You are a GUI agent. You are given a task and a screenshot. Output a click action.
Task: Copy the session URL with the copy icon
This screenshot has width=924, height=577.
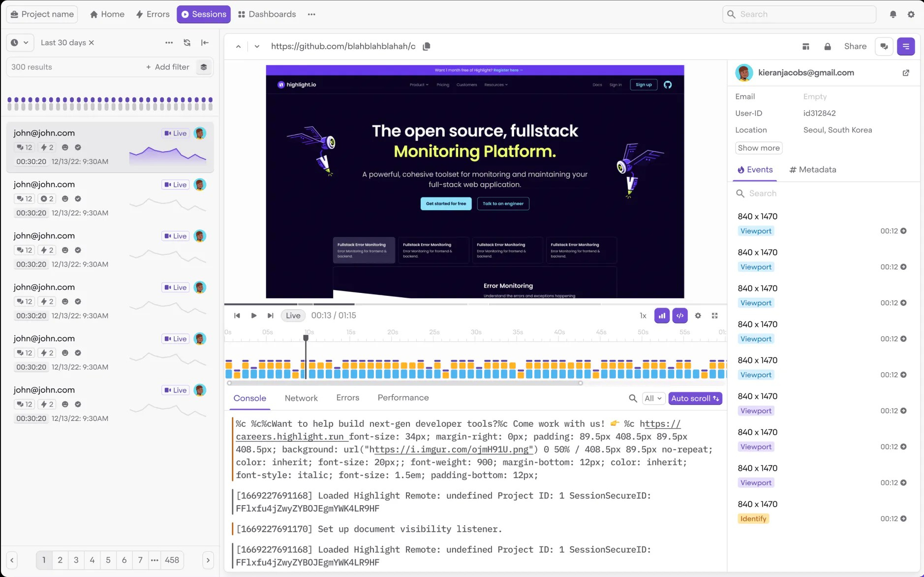[426, 46]
